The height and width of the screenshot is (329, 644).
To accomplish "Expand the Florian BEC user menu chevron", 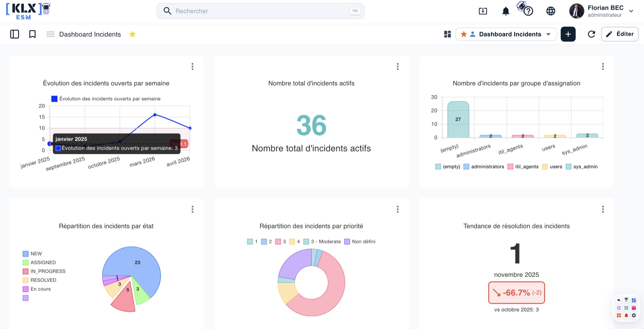I will 631,11.
